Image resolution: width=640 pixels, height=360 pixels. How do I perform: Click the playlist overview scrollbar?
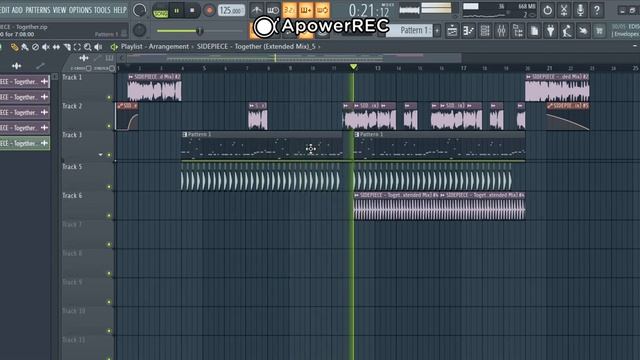tap(294, 58)
